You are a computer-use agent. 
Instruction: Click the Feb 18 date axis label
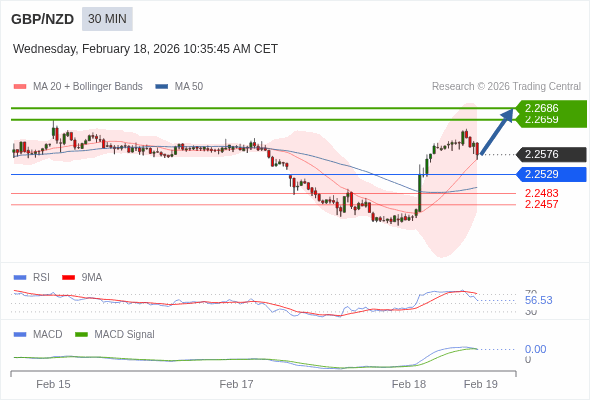(409, 384)
